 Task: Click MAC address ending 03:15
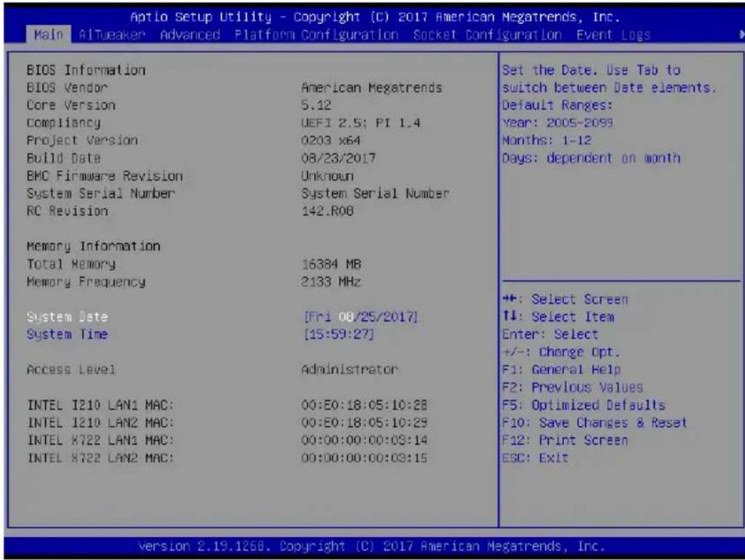pyautogui.click(x=365, y=458)
